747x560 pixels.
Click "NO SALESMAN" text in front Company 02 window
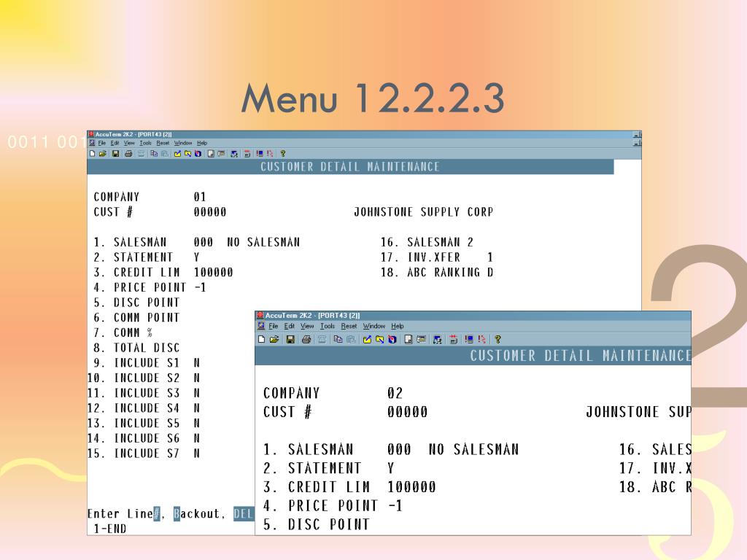tap(473, 449)
